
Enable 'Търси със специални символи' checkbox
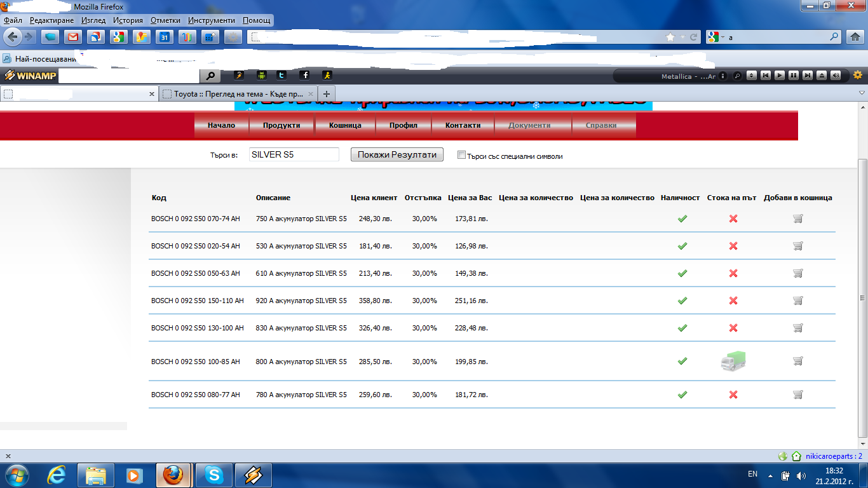coord(462,155)
